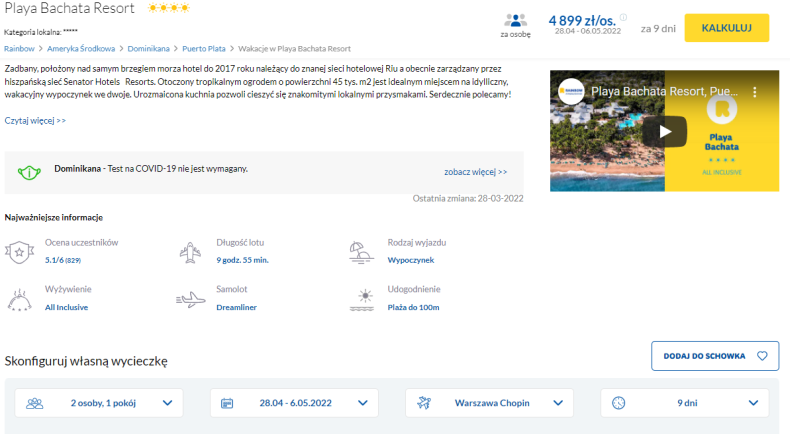
Task: Open the '2 osoby, 1 pokój' dropdown
Action: coord(99,403)
